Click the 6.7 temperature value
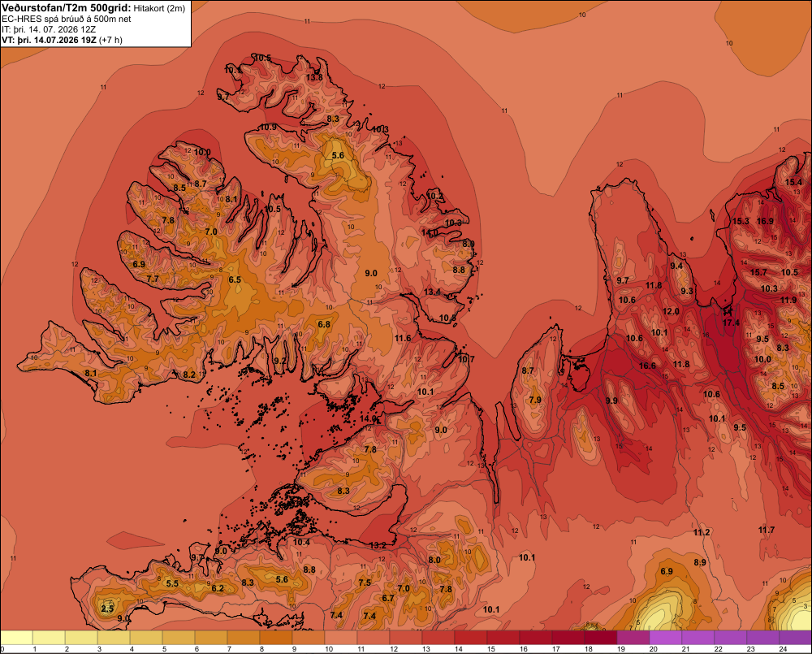The height and width of the screenshot is (654, 812). coord(388,598)
